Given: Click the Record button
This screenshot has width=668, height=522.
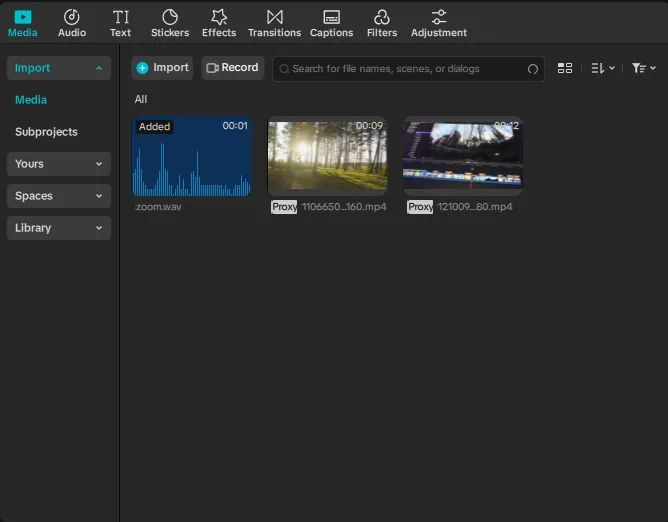Looking at the screenshot, I should tap(232, 68).
